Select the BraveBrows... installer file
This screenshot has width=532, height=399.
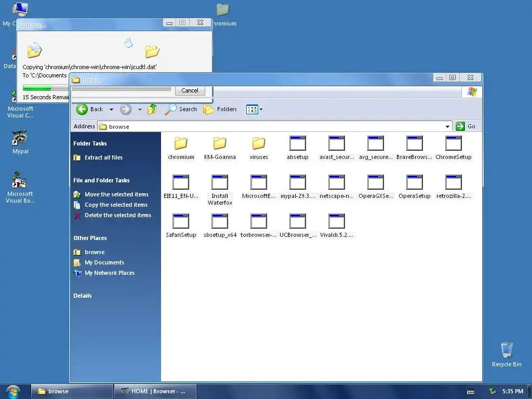[414, 148]
